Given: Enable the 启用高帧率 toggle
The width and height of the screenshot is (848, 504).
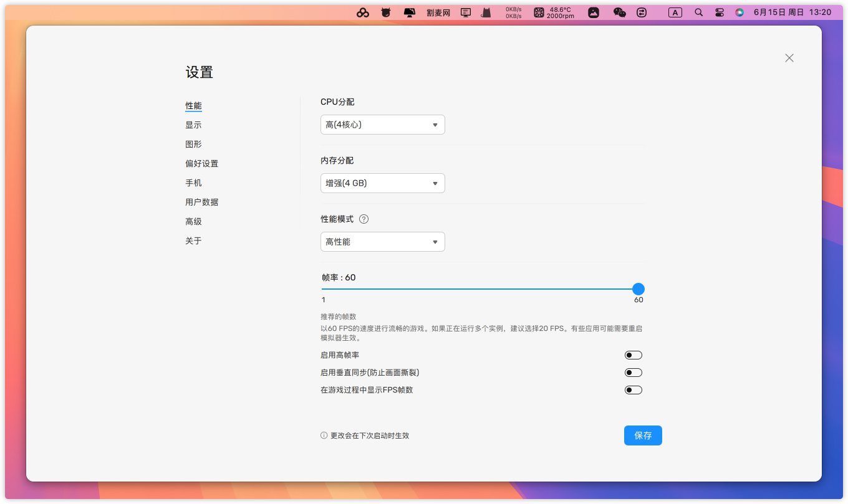Looking at the screenshot, I should (633, 355).
